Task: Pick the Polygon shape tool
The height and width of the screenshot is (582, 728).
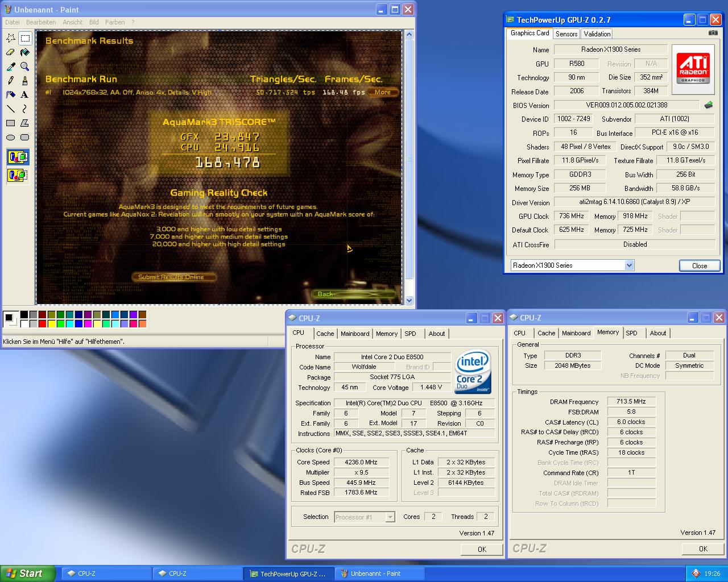Action: pyautogui.click(x=25, y=123)
